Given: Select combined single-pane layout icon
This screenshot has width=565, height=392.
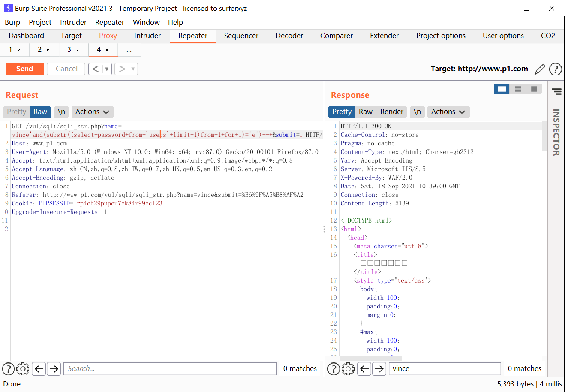Looking at the screenshot, I should point(534,89).
